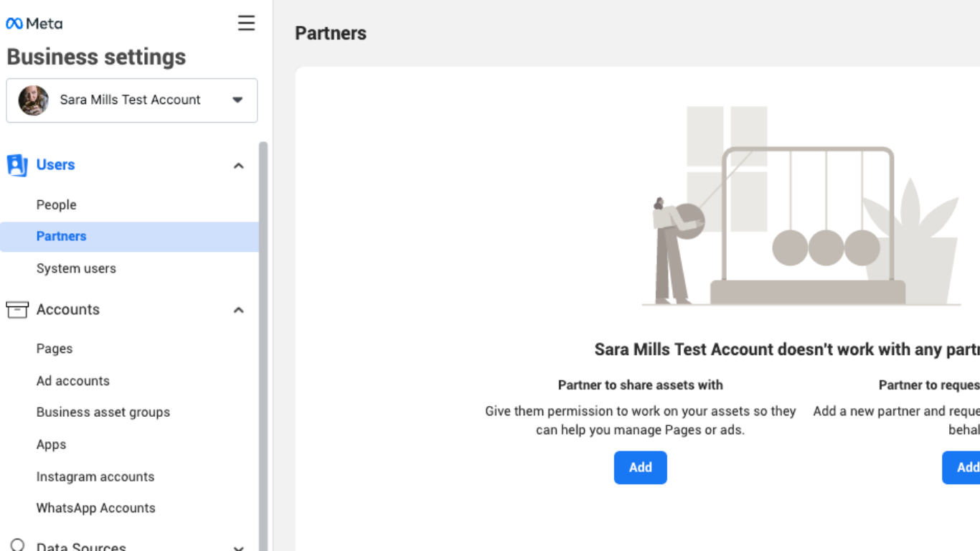Expand the Data Sources section chevron
Viewport: 980px width, 551px height.
(239, 547)
